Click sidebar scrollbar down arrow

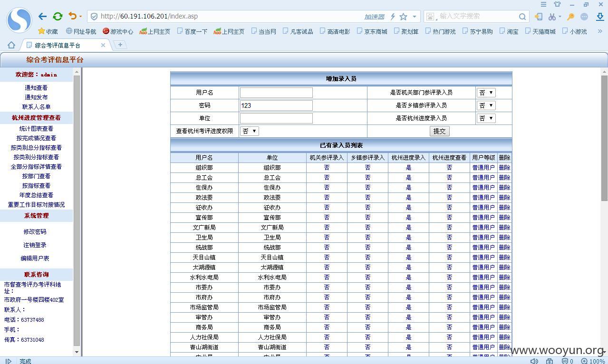[77, 352]
